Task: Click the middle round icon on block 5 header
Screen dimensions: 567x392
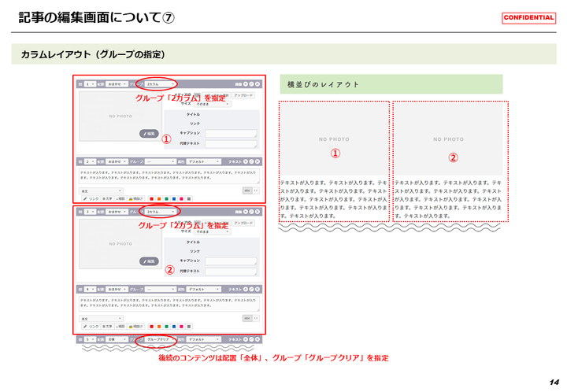Action: 251,340
